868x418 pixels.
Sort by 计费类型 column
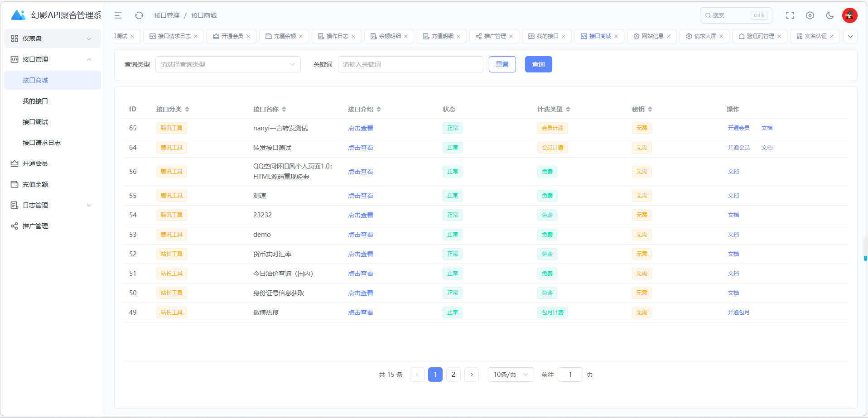pyautogui.click(x=568, y=109)
